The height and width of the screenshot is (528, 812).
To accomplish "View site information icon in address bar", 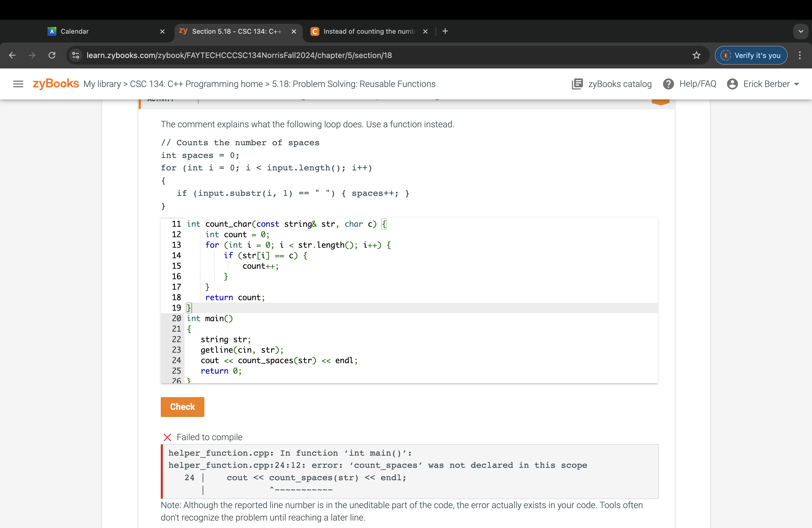I will click(75, 55).
